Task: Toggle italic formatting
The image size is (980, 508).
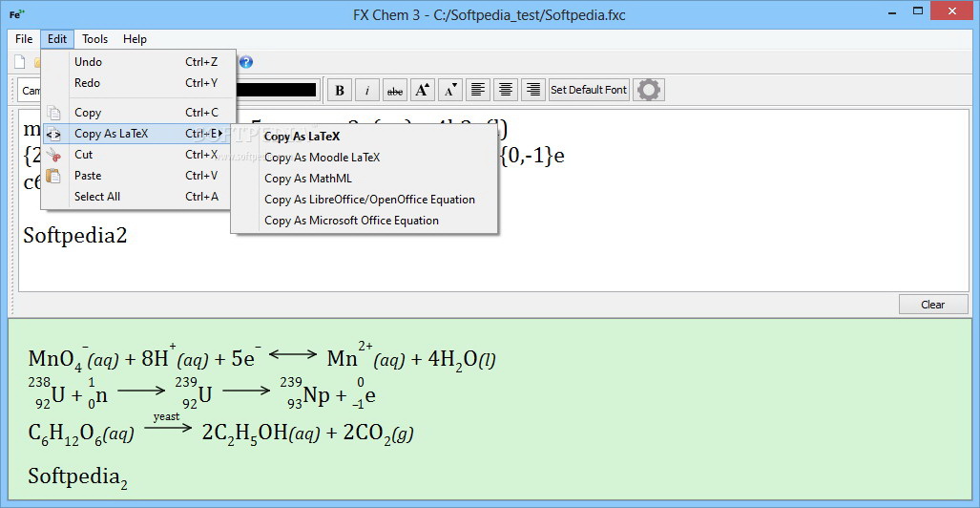Action: click(x=367, y=90)
